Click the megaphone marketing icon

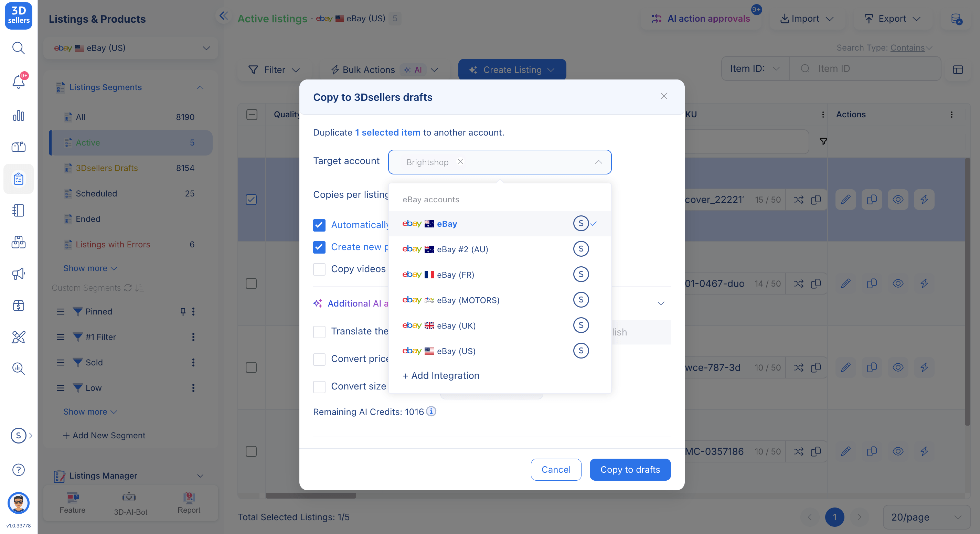(x=18, y=274)
